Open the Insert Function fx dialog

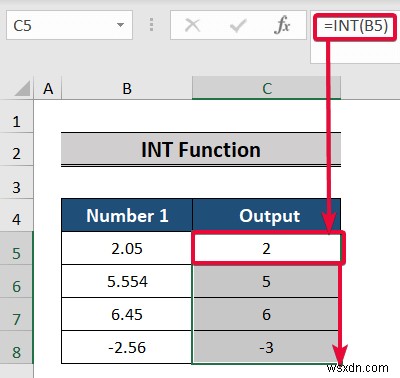point(282,25)
